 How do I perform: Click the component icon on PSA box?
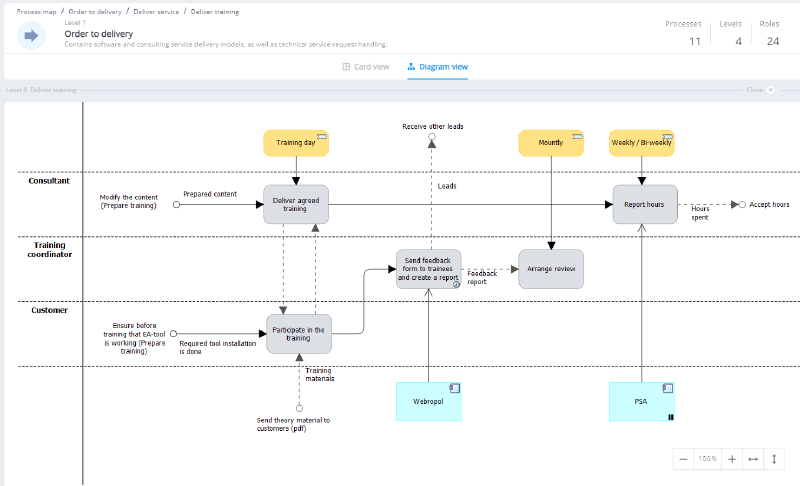(666, 388)
